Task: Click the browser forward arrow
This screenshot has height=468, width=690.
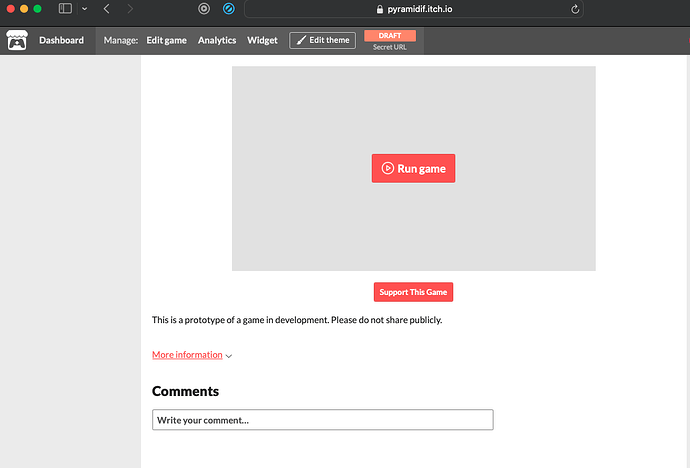Action: pyautogui.click(x=130, y=9)
